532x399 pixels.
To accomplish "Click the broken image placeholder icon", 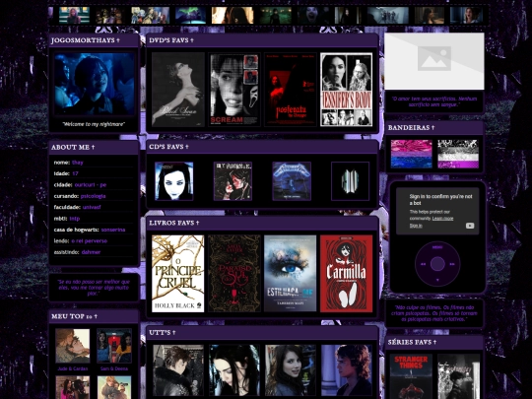I will pyautogui.click(x=433, y=59).
